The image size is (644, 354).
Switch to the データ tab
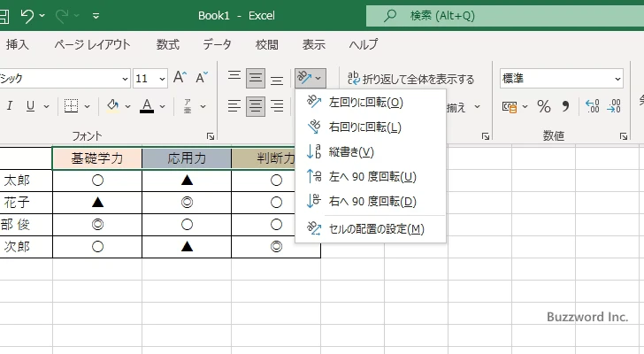217,44
